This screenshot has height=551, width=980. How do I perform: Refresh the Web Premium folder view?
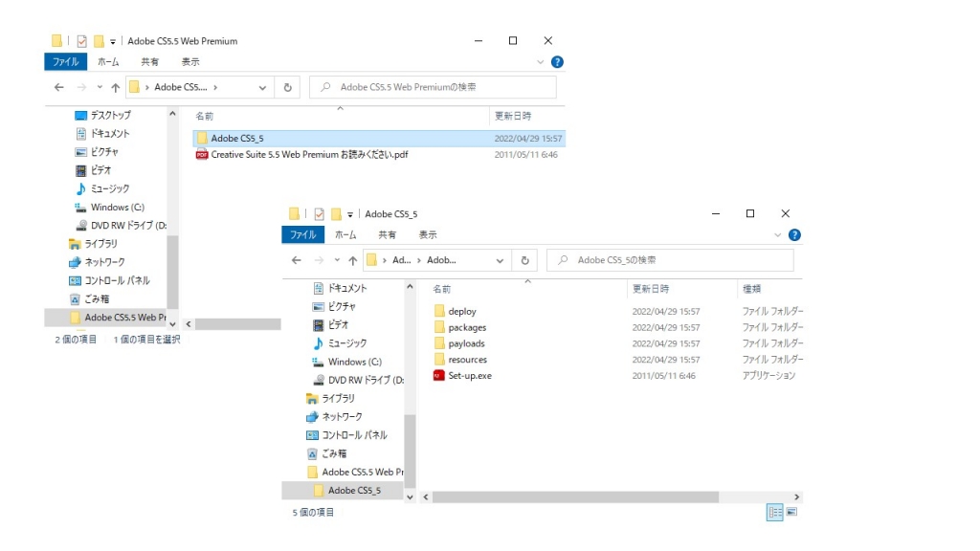pos(287,87)
